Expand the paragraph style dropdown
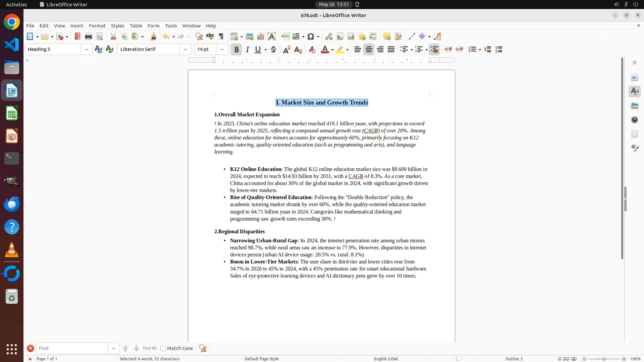This screenshot has height=362, width=644. click(x=87, y=49)
